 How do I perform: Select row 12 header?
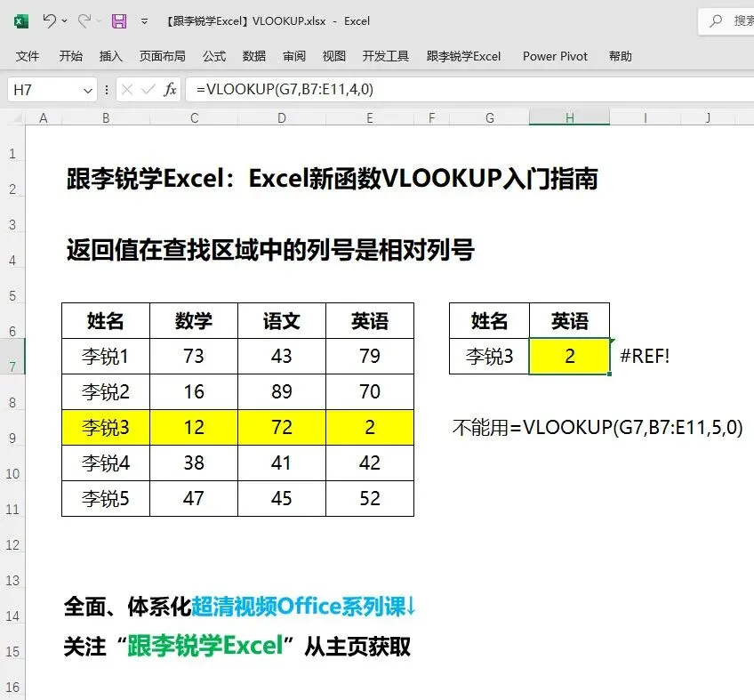point(12,535)
